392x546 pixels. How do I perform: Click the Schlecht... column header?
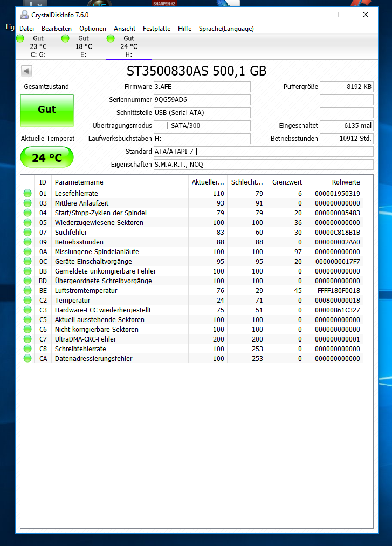[247, 182]
